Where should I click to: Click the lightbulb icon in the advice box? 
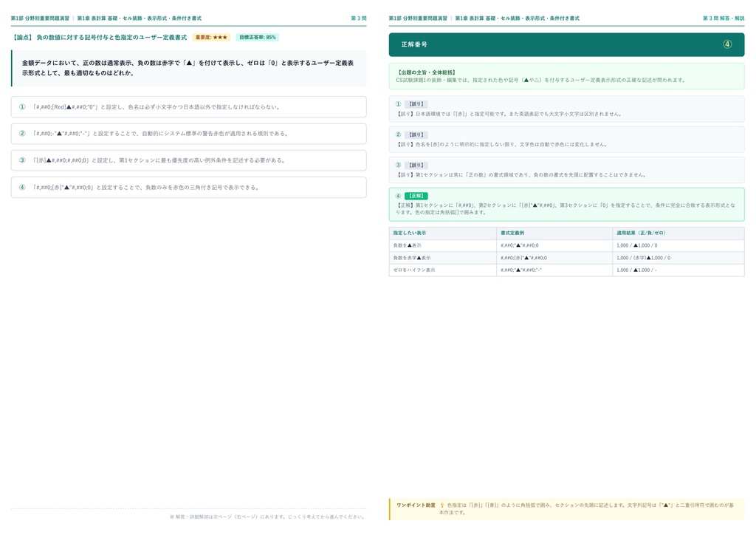[441, 505]
